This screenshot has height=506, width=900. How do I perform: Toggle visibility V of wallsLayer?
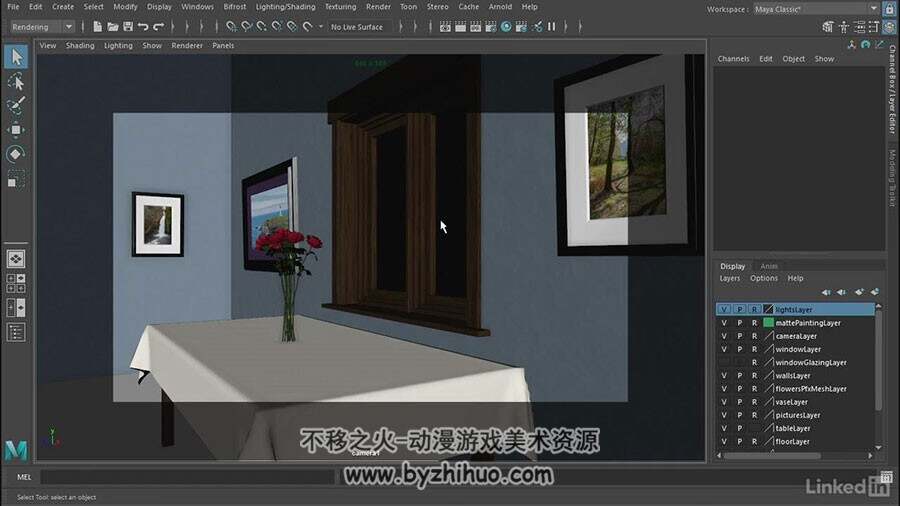tap(724, 376)
